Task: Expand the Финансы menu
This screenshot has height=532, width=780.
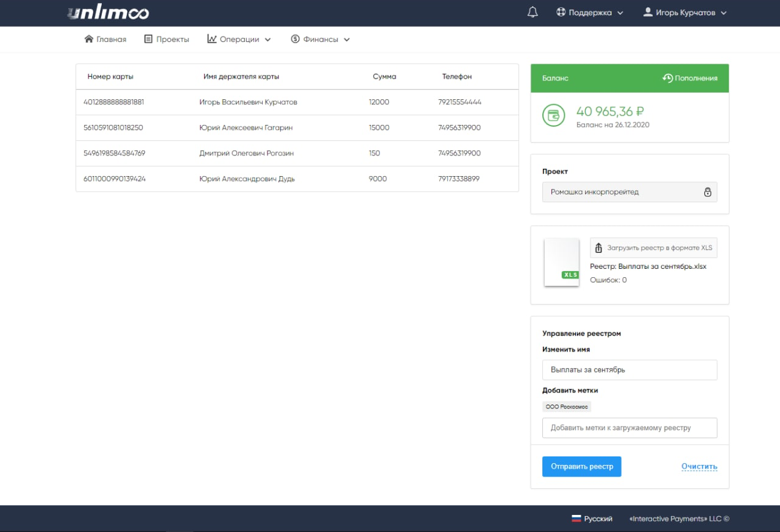Action: coord(320,38)
